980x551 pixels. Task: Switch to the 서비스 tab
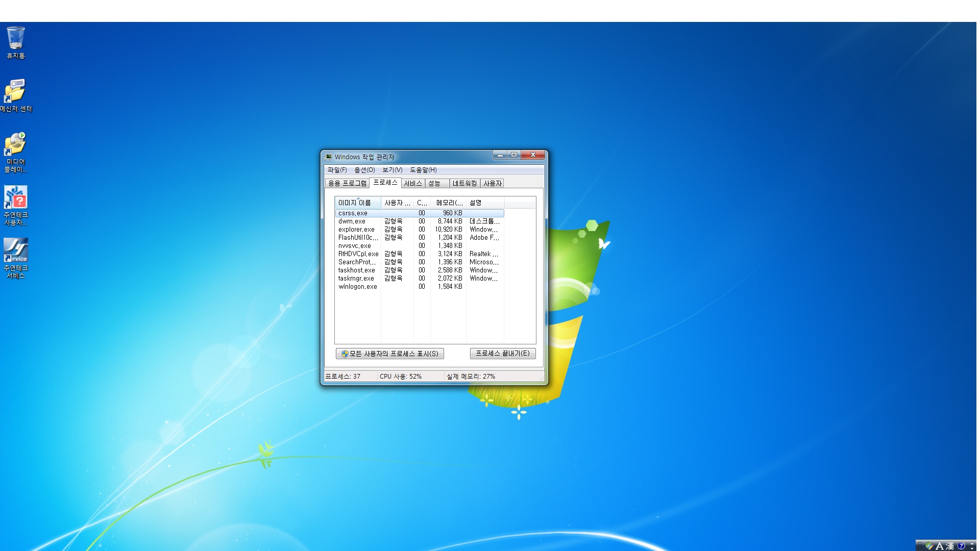click(413, 183)
